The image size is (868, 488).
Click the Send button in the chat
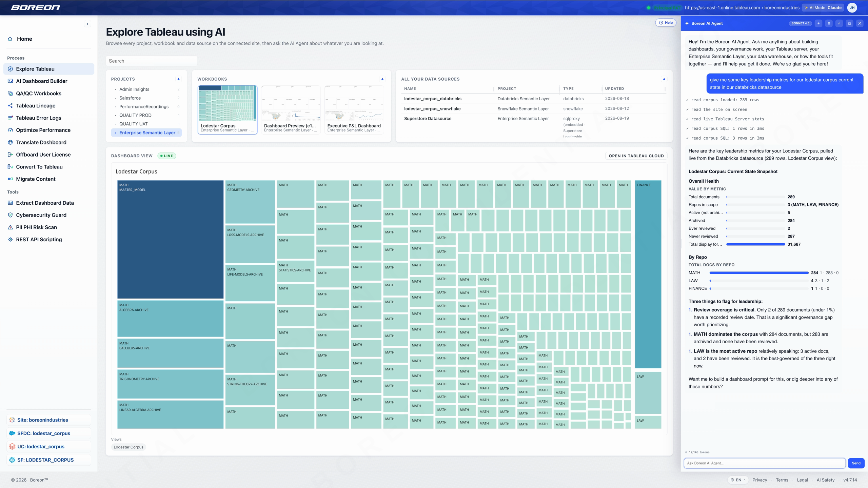[x=856, y=463]
